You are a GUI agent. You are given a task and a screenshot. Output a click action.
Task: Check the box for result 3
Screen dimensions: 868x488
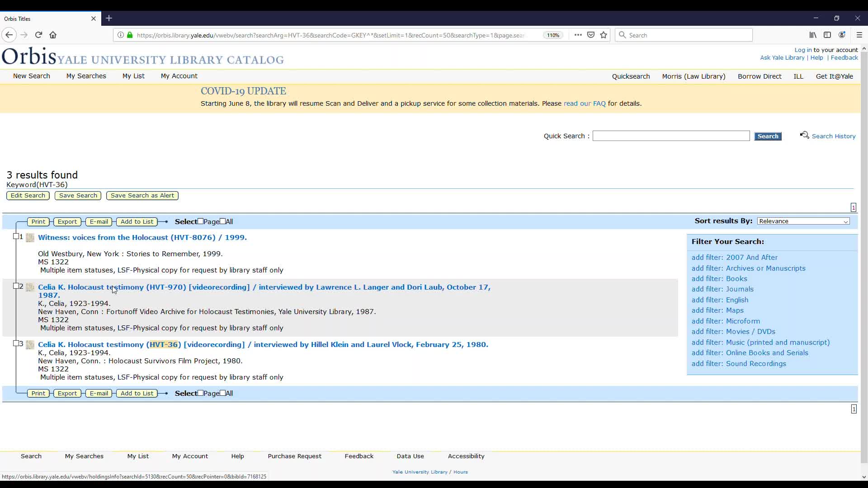click(x=16, y=343)
